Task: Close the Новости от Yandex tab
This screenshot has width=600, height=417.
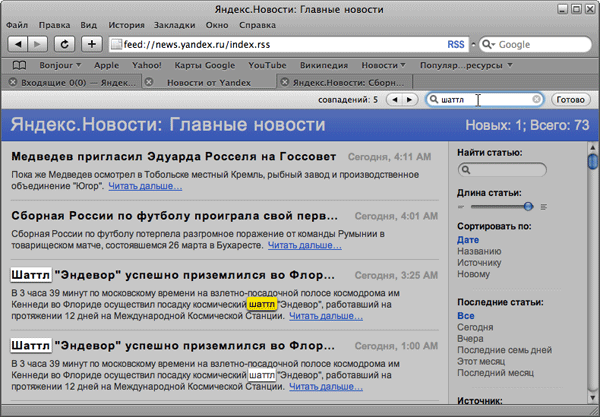Action: point(149,82)
